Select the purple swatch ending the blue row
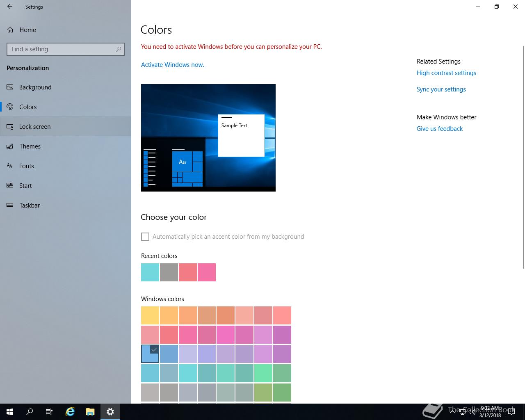 coord(282,354)
